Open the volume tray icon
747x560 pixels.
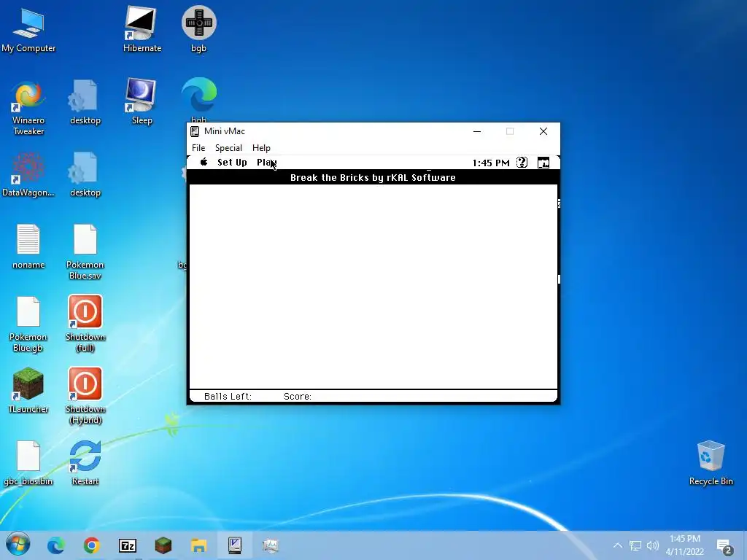653,545
